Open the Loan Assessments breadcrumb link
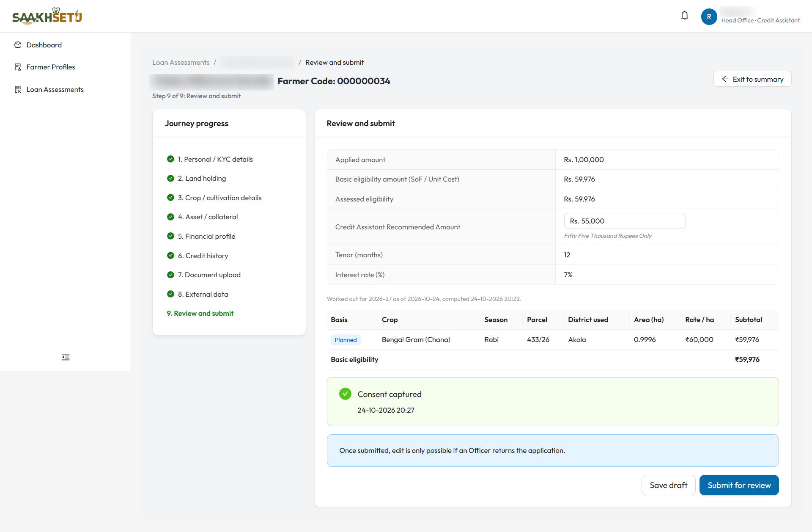Image resolution: width=812 pixels, height=532 pixels. pyautogui.click(x=181, y=62)
